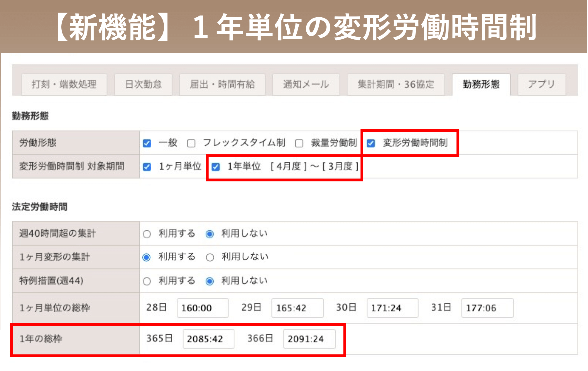The height and width of the screenshot is (371, 588).
Task: Select 利用する for 特例措置(週44)
Action: [x=147, y=281]
